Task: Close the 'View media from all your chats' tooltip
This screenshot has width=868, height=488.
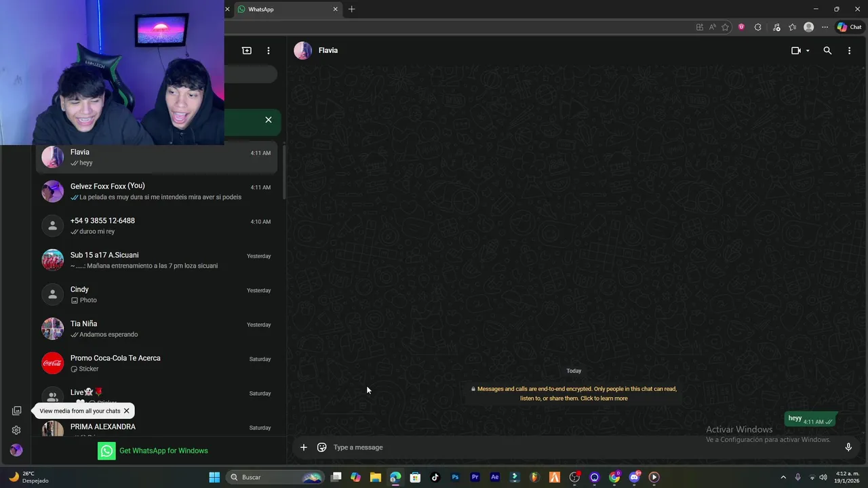Action: pyautogui.click(x=126, y=411)
